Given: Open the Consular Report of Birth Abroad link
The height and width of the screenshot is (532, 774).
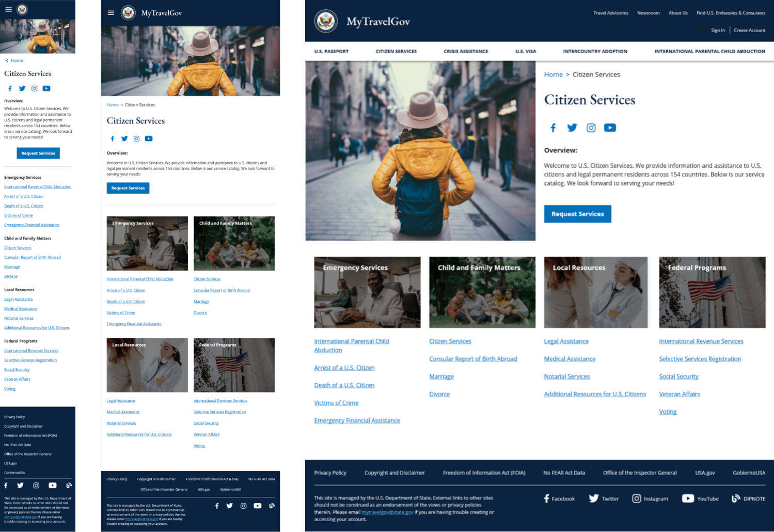Looking at the screenshot, I should 473,358.
